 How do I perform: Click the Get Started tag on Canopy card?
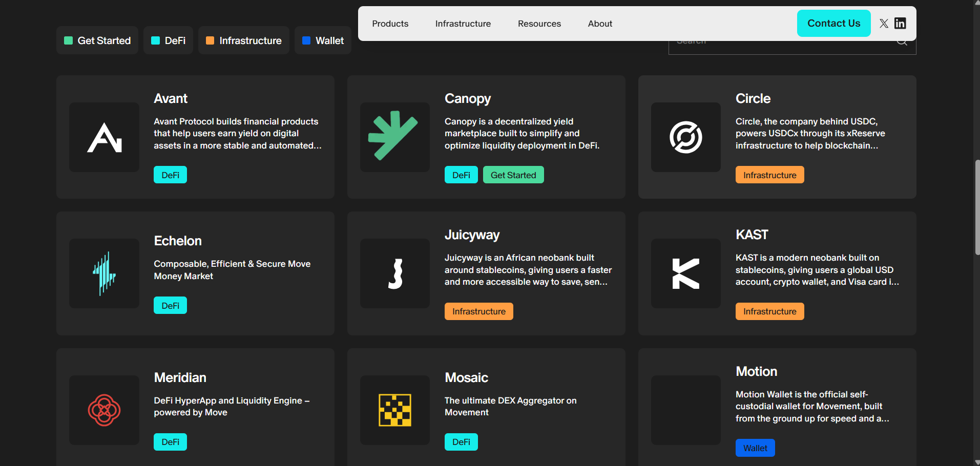pyautogui.click(x=513, y=175)
